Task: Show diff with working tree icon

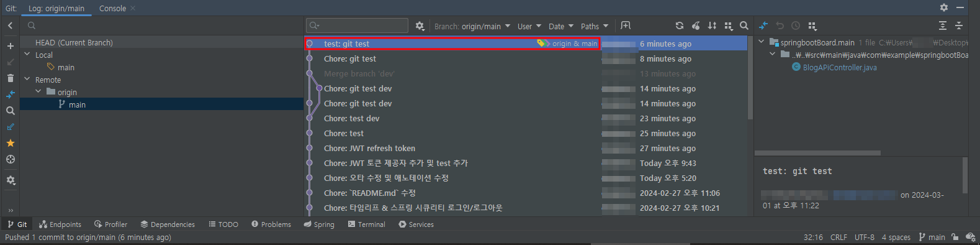Action: tap(10, 95)
